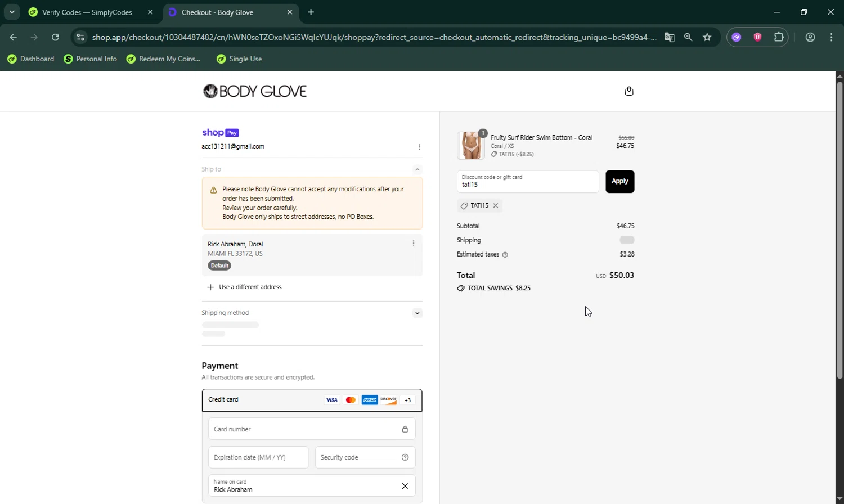Open the Single Use bookmark

(239, 58)
